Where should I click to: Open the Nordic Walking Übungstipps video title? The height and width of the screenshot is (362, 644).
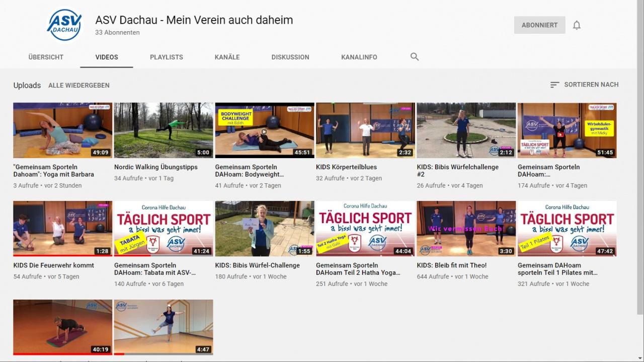156,167
